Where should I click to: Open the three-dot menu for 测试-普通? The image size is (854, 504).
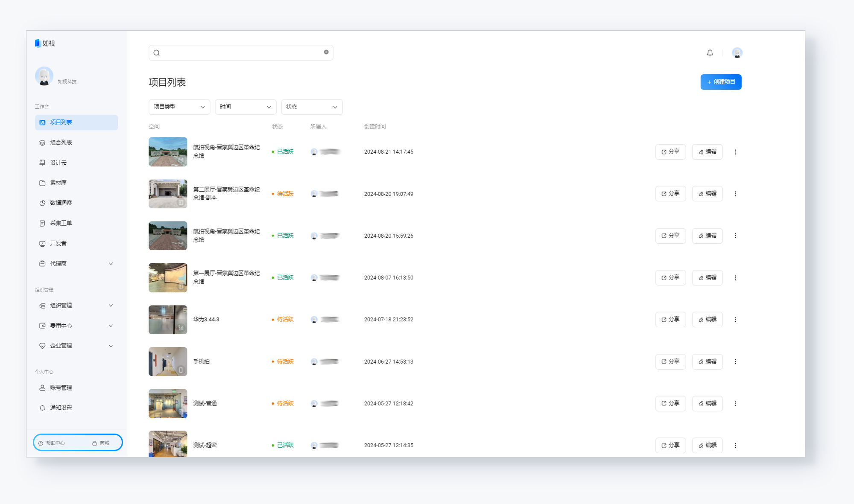click(735, 404)
